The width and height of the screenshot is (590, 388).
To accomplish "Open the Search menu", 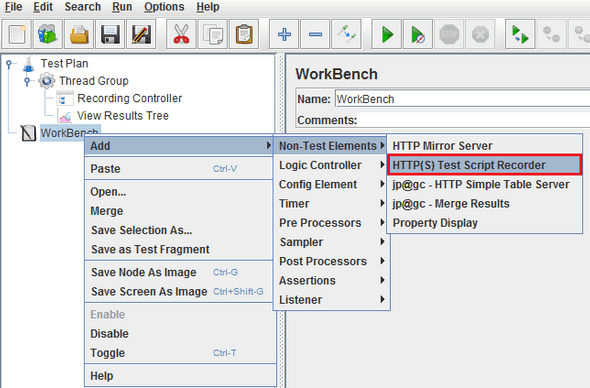I will click(82, 7).
